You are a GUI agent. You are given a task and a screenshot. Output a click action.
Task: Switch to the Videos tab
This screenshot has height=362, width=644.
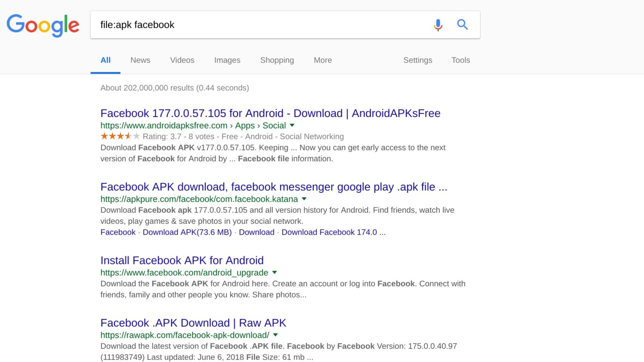click(182, 60)
